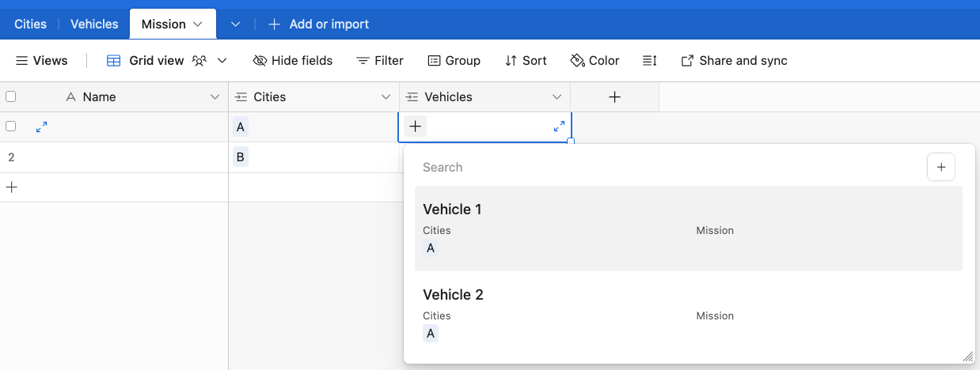Click the Name column header
The image size is (980, 370).
(x=114, y=96)
